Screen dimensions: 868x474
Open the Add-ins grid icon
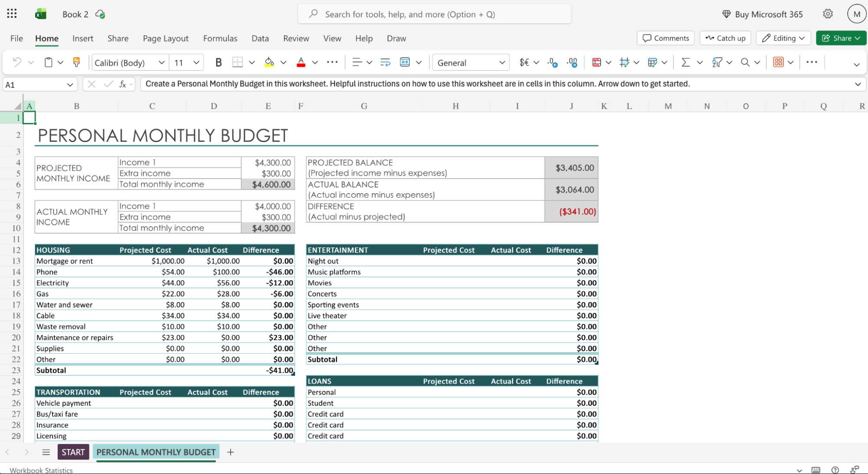coord(778,62)
